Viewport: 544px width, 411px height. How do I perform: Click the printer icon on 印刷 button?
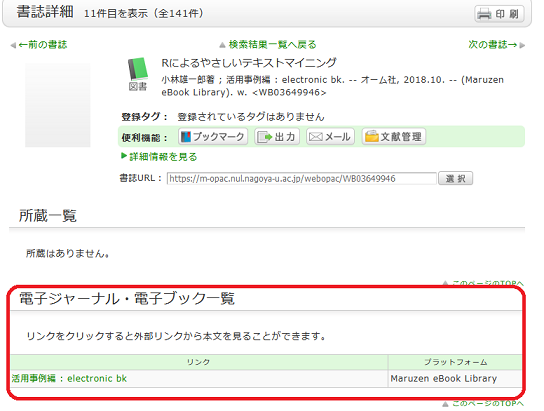click(484, 14)
